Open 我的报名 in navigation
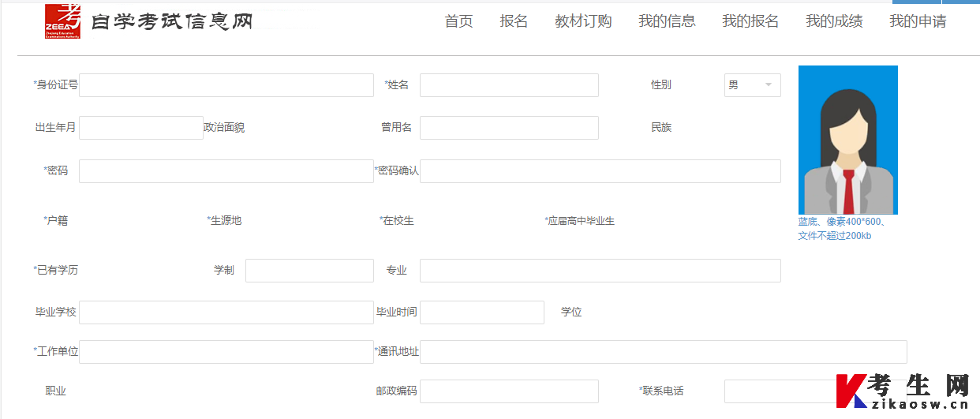Image resolution: width=980 pixels, height=419 pixels. pyautogui.click(x=750, y=21)
